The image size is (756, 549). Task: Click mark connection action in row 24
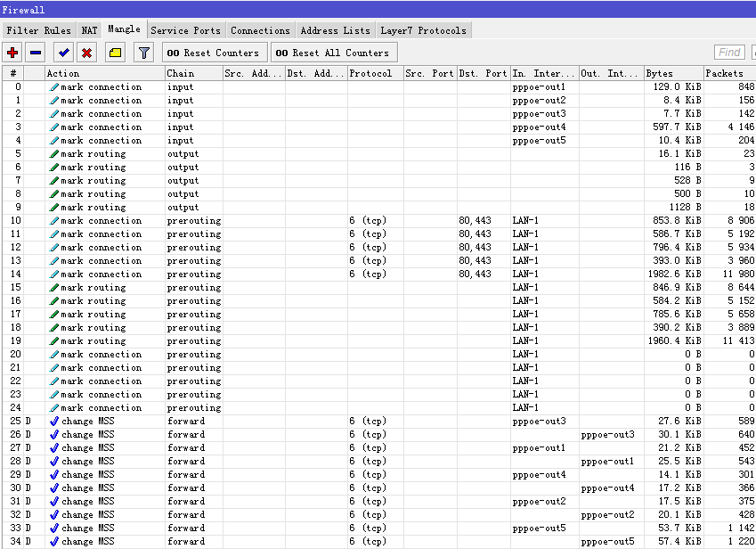(x=102, y=407)
